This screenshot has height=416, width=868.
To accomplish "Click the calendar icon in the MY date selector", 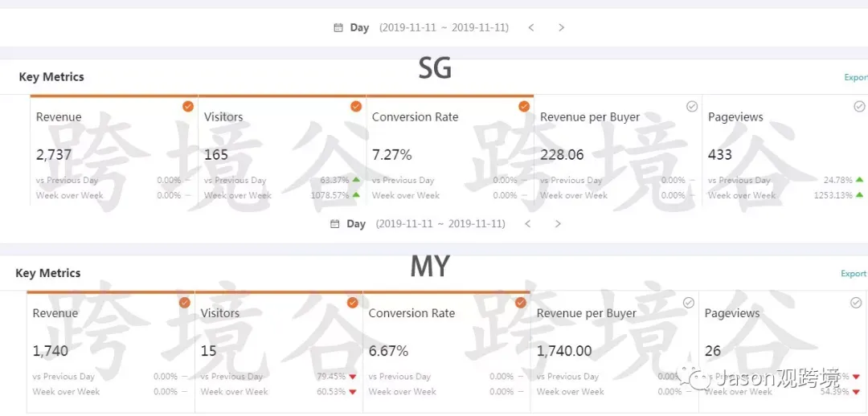I will 335,224.
